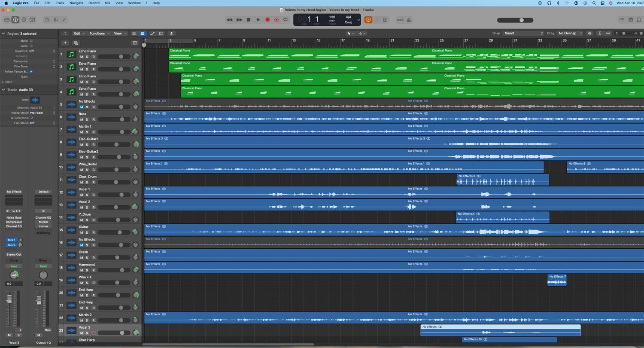Click the Record button in the transport
This screenshot has width=644, height=348.
267,20
